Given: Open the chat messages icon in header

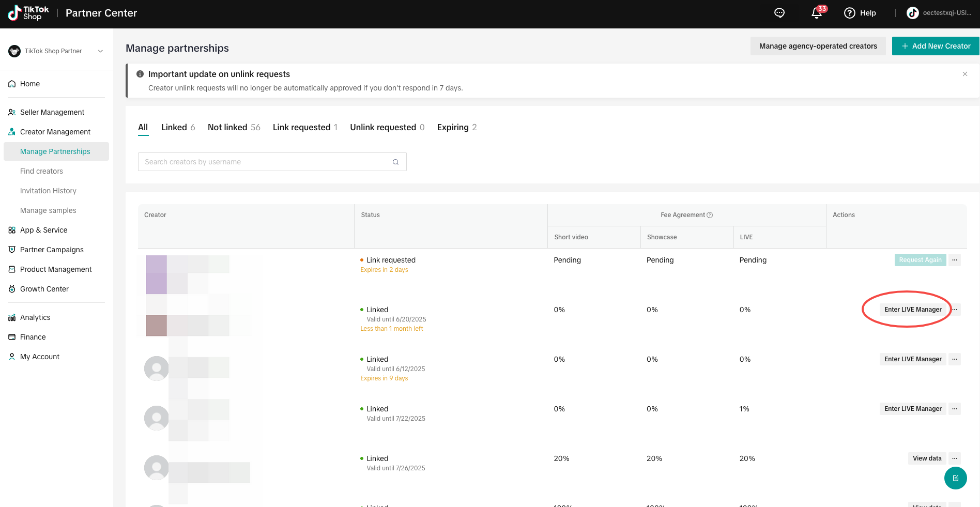Looking at the screenshot, I should coord(779,13).
